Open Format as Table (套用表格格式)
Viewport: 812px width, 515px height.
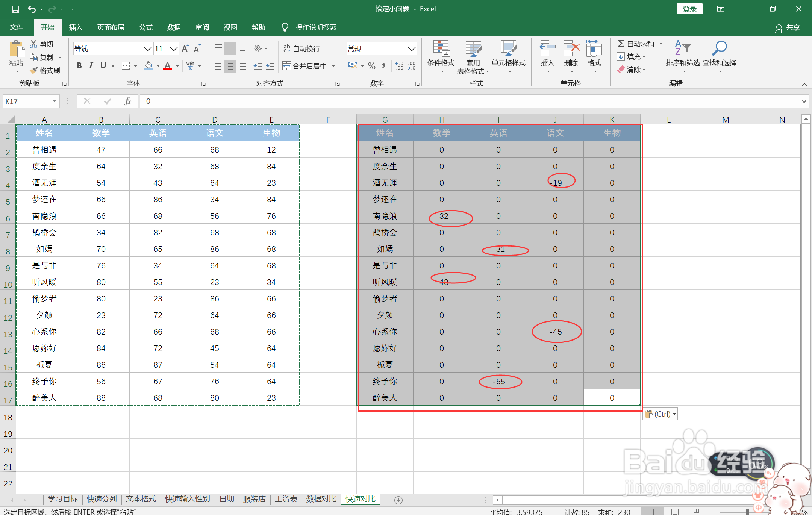[x=473, y=57]
